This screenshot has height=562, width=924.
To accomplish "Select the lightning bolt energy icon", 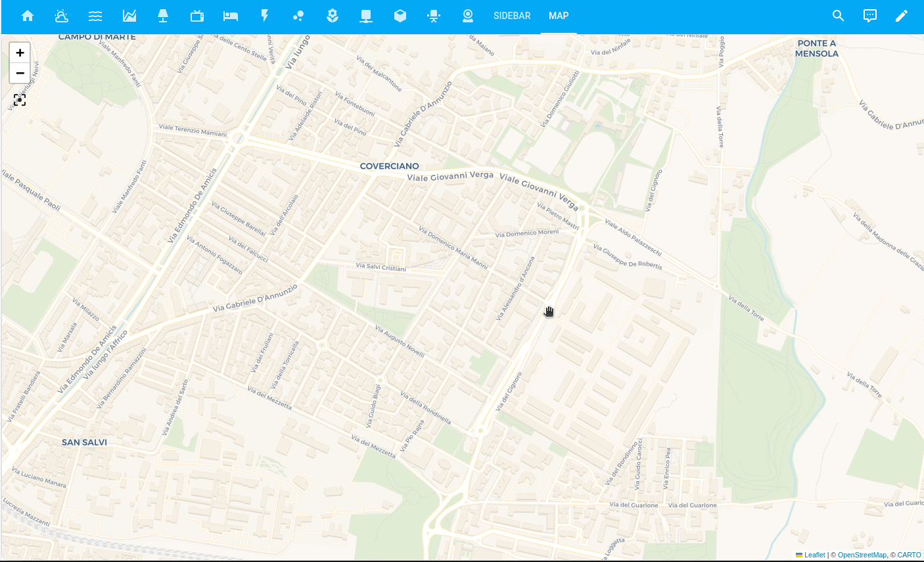I will pyautogui.click(x=265, y=15).
